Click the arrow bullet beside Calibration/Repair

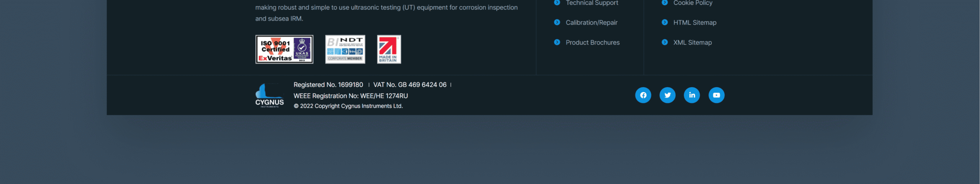point(557,22)
